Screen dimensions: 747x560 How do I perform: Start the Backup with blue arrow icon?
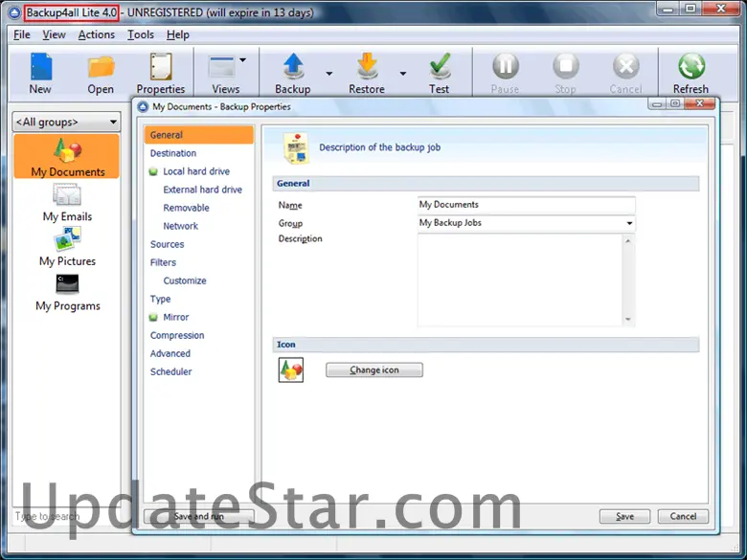(x=293, y=66)
